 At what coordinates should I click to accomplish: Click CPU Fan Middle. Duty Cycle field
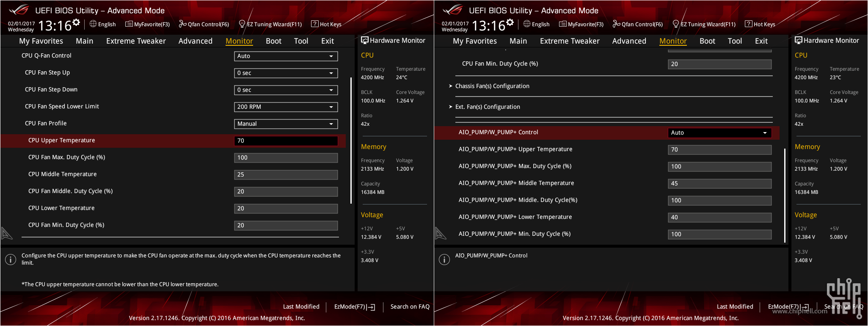[286, 191]
